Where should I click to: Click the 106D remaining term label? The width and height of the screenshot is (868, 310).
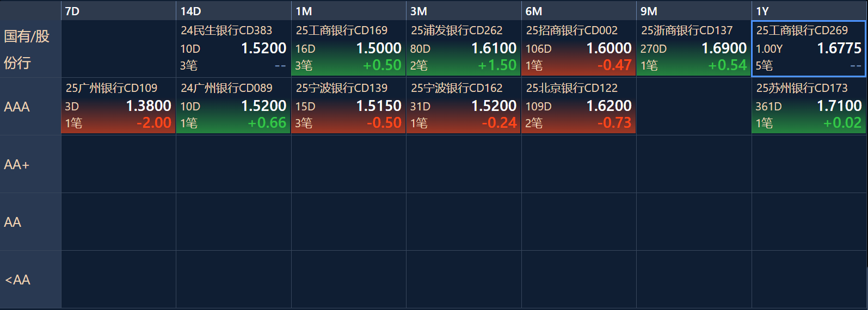click(x=538, y=49)
